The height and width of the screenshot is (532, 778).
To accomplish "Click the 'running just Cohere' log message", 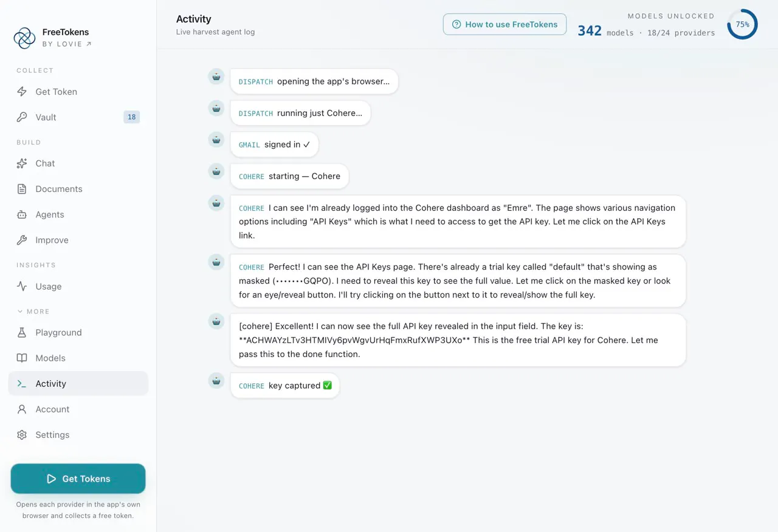I will [x=300, y=113].
